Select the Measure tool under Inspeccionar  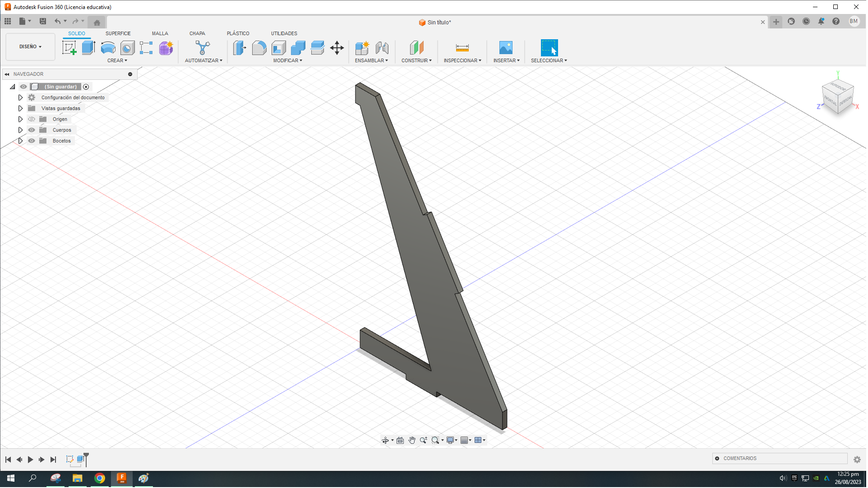click(462, 47)
